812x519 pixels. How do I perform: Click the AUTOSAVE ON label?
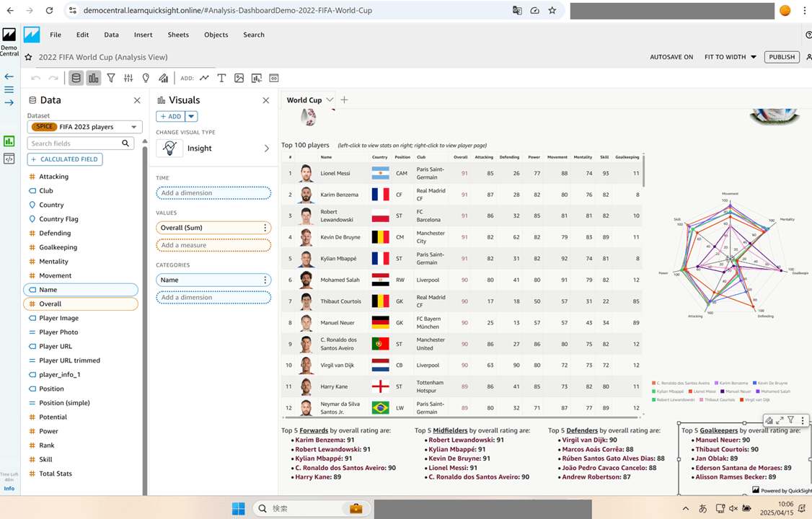671,57
